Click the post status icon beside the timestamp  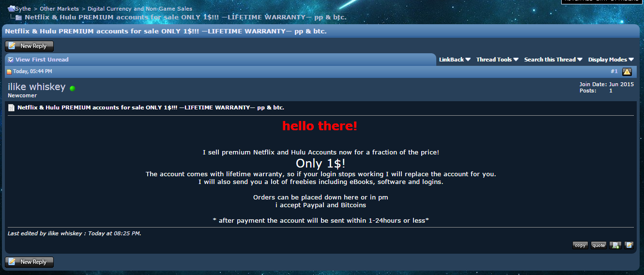point(9,72)
